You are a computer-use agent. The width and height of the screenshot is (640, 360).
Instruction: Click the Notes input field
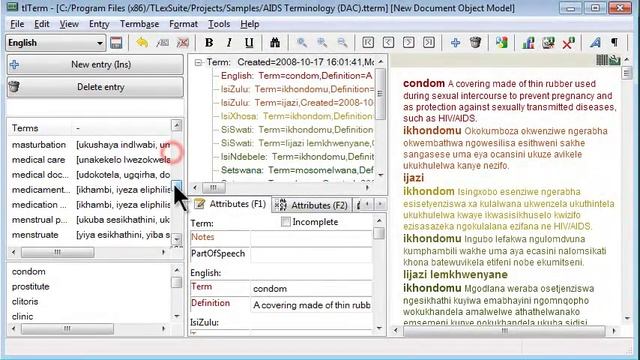311,237
